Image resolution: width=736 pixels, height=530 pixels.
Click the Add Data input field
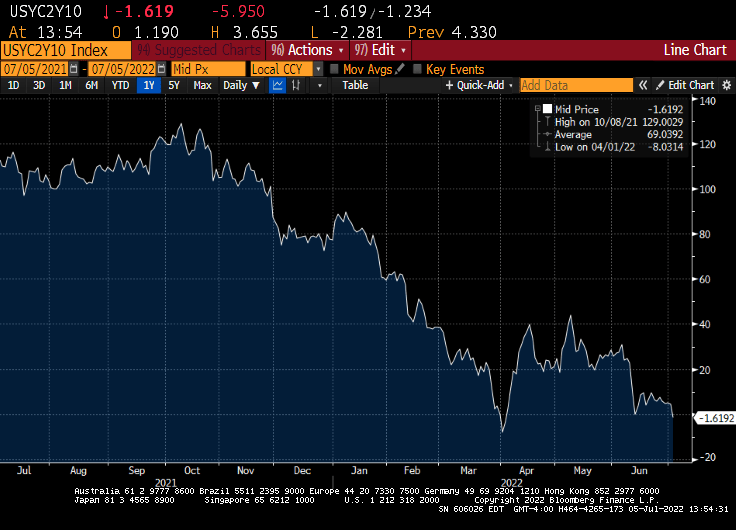coord(575,86)
